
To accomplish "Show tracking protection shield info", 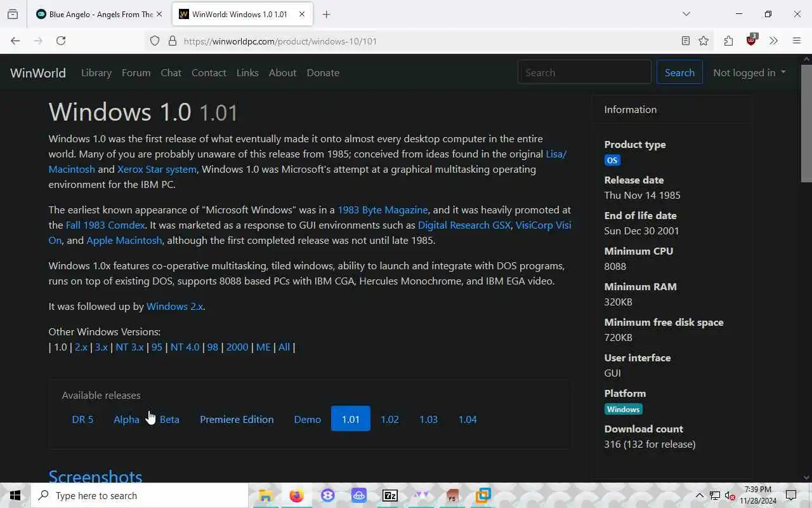I will [x=155, y=41].
